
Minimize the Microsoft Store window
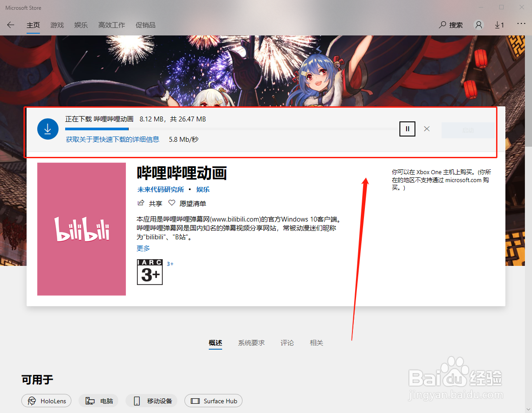pyautogui.click(x=481, y=7)
